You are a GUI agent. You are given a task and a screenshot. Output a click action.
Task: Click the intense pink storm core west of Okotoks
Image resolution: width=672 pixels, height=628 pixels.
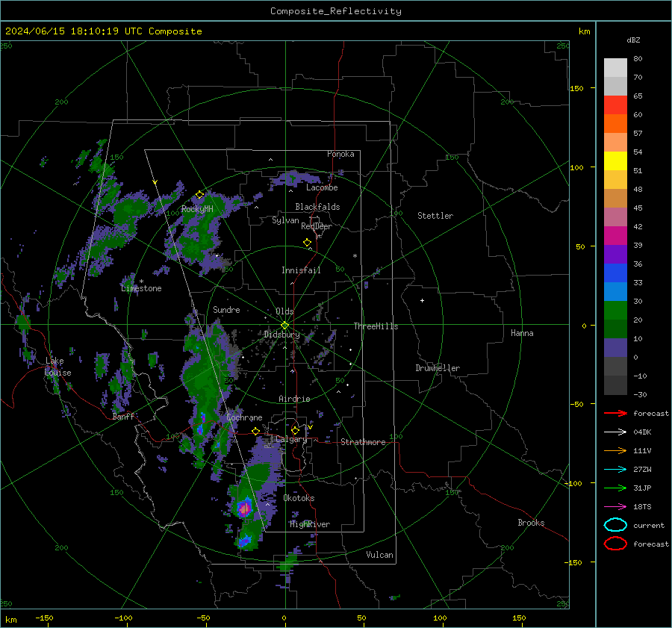click(x=245, y=509)
